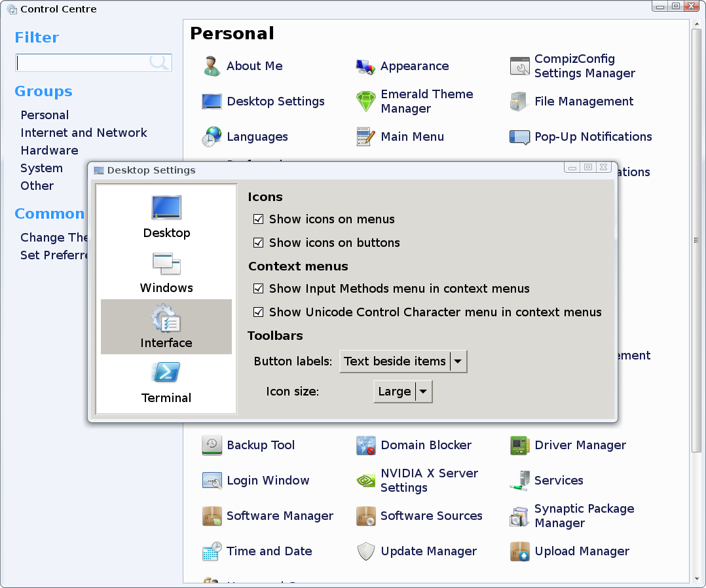Select the Interface tab in Desktop Settings
706x588 pixels.
tap(166, 327)
